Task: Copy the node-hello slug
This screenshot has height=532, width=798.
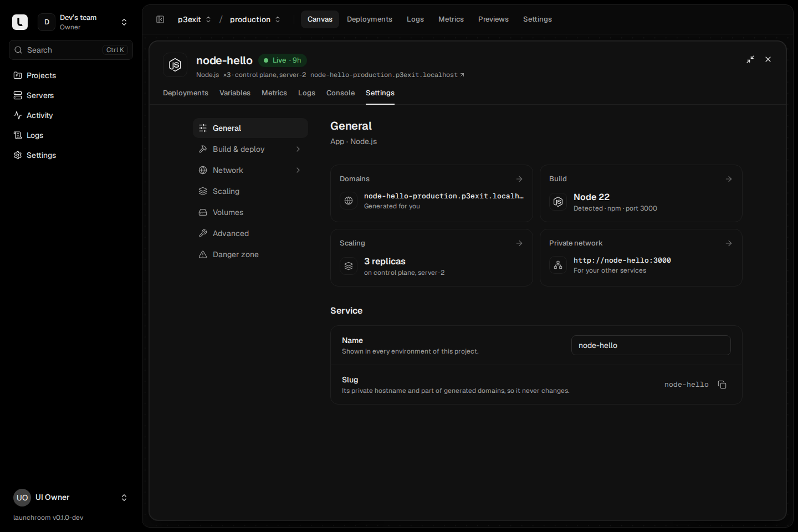Action: point(722,385)
